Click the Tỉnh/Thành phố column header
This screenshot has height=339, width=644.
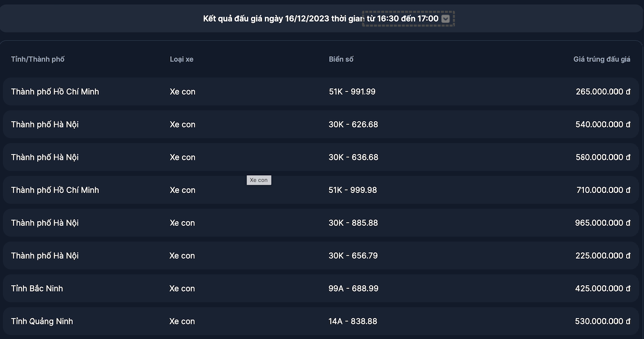38,59
